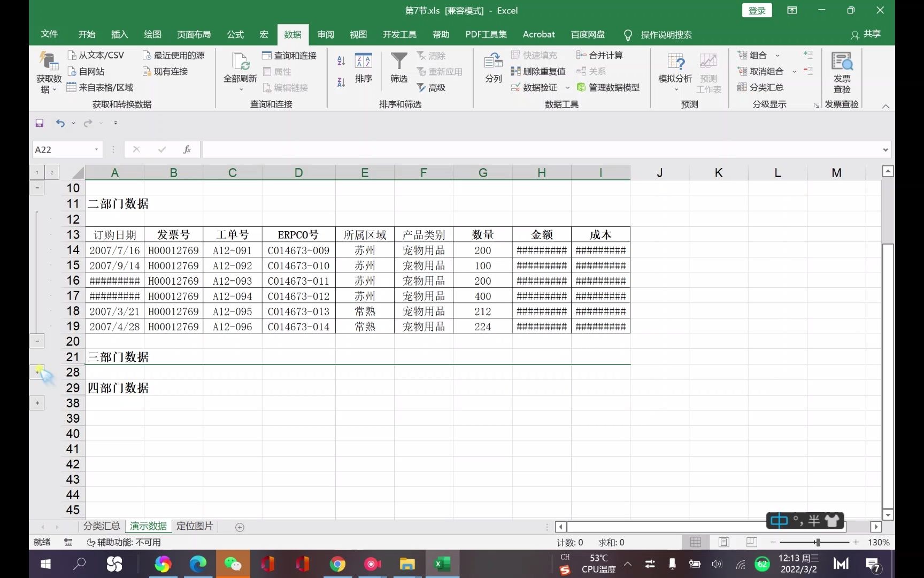Click inside the formula bar
Image resolution: width=924 pixels, height=578 pixels.
point(374,149)
